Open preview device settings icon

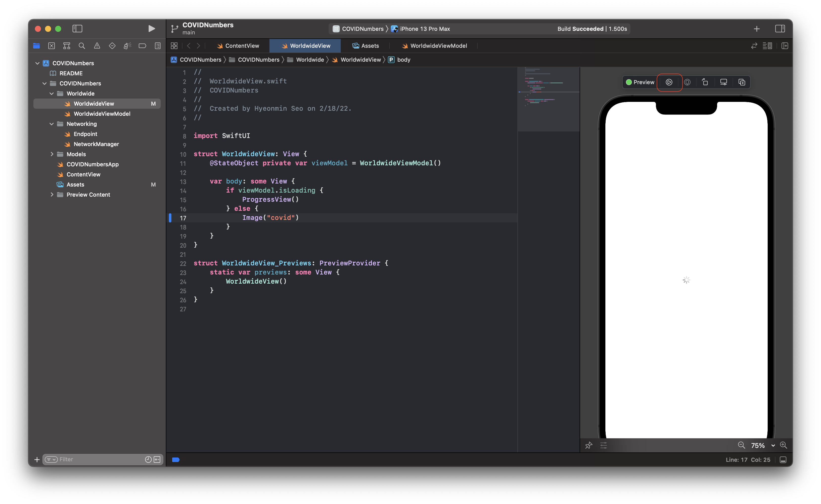click(x=723, y=82)
